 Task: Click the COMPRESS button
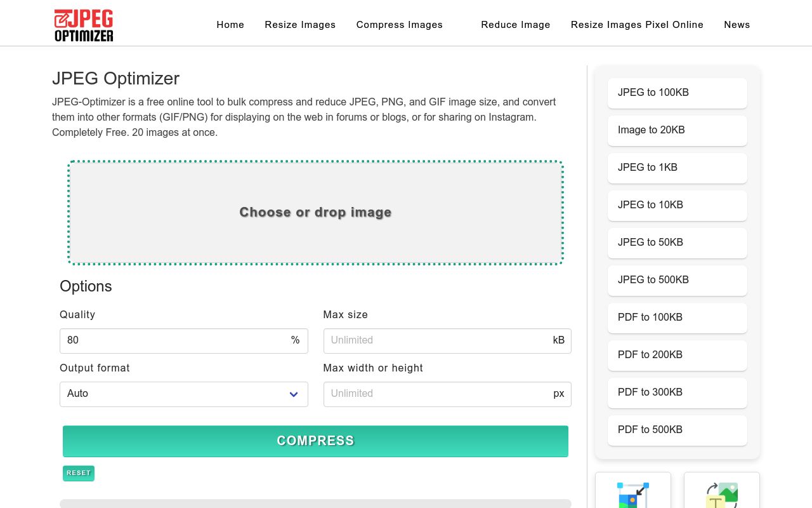pos(315,440)
